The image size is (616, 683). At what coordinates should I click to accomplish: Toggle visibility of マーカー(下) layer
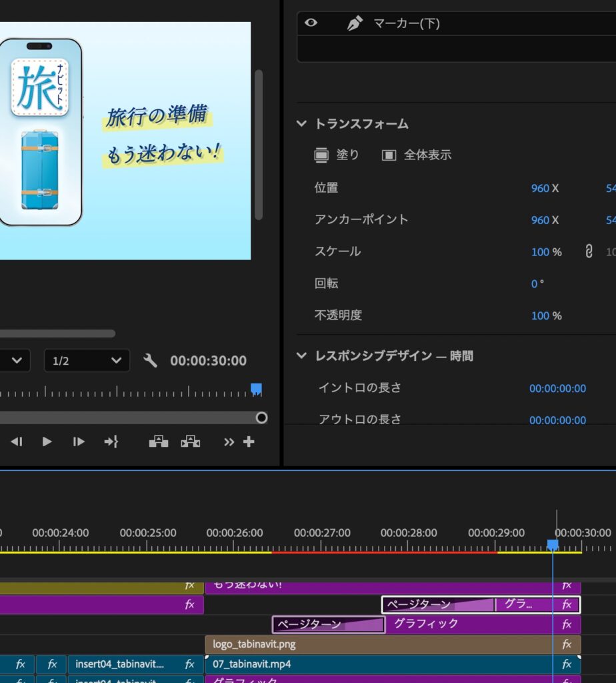pyautogui.click(x=311, y=23)
